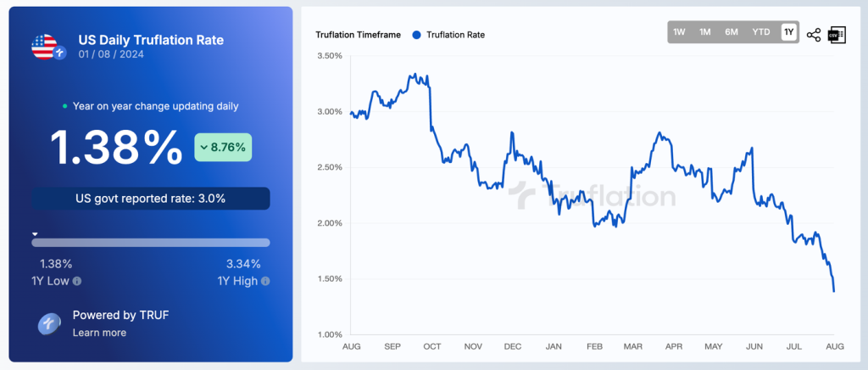Switch chart timeframe to 1M
This screenshot has width=868, height=370.
pos(704,32)
